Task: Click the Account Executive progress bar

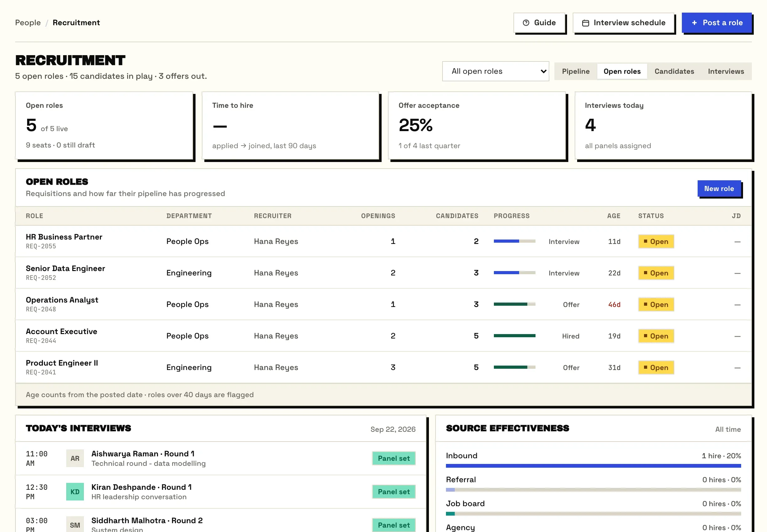Action: pyautogui.click(x=514, y=336)
